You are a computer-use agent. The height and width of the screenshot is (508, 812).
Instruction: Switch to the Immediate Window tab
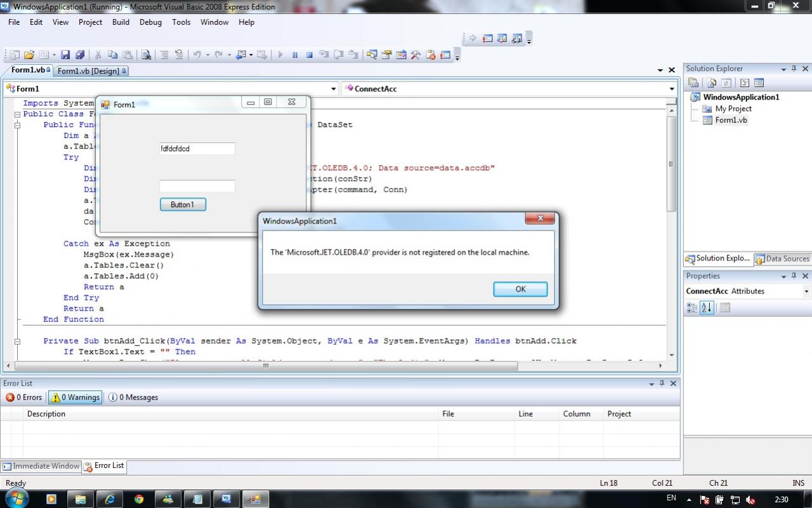click(x=41, y=466)
